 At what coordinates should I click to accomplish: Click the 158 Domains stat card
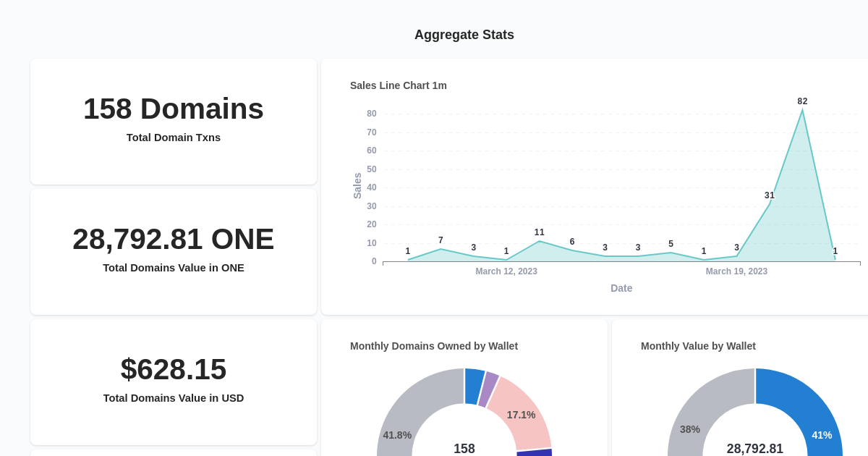[174, 109]
